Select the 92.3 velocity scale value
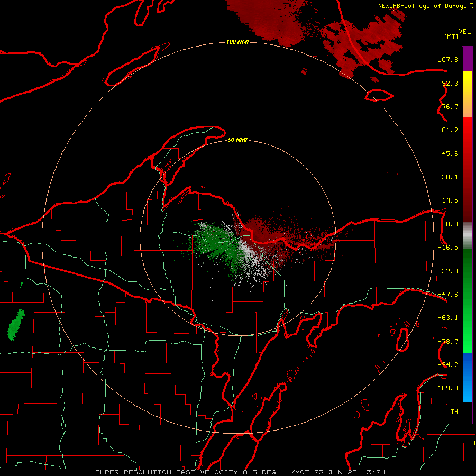476x476 pixels. click(x=450, y=83)
